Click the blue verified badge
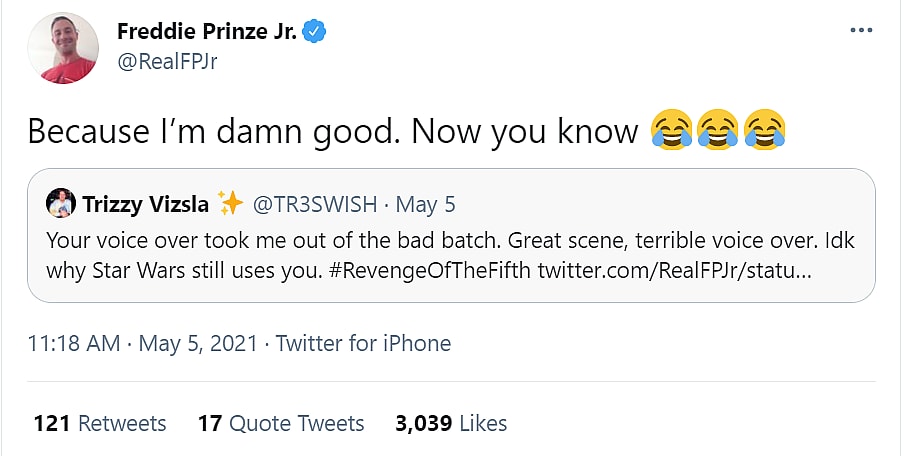The height and width of the screenshot is (456, 905). point(316,31)
